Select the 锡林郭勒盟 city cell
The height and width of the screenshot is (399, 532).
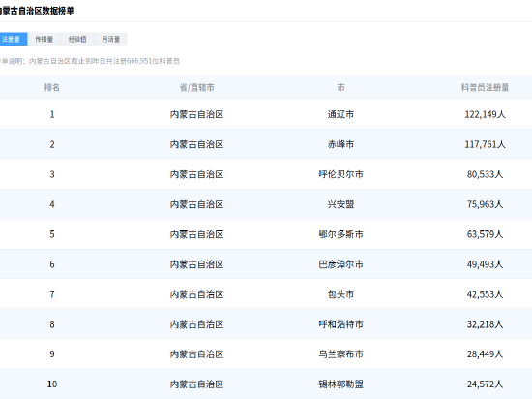click(341, 384)
